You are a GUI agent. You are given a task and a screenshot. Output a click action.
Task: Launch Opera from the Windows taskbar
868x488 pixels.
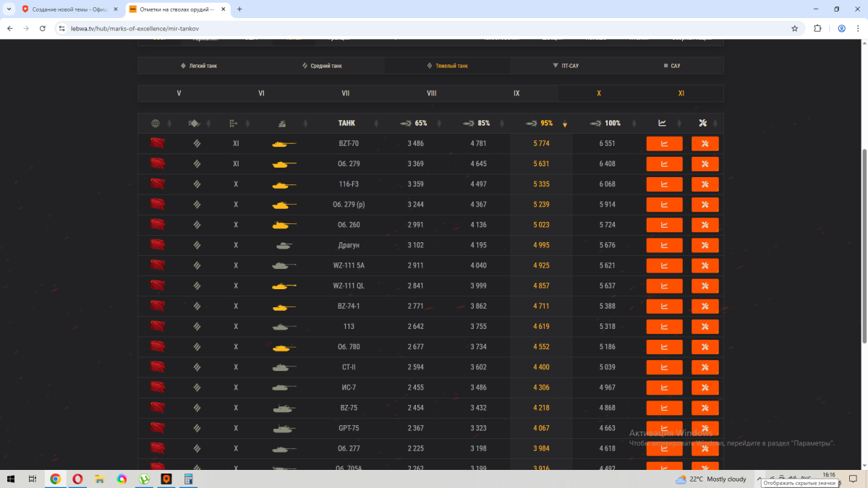tap(77, 479)
